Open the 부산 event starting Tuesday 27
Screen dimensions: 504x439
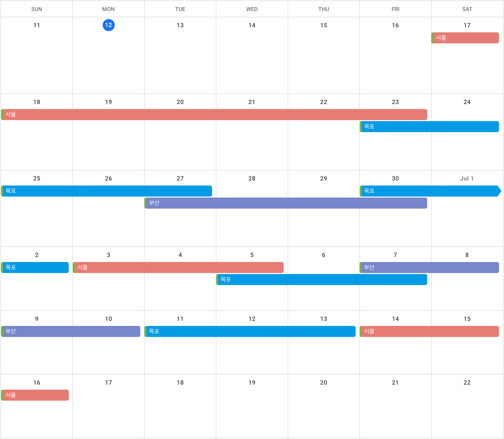click(x=286, y=203)
